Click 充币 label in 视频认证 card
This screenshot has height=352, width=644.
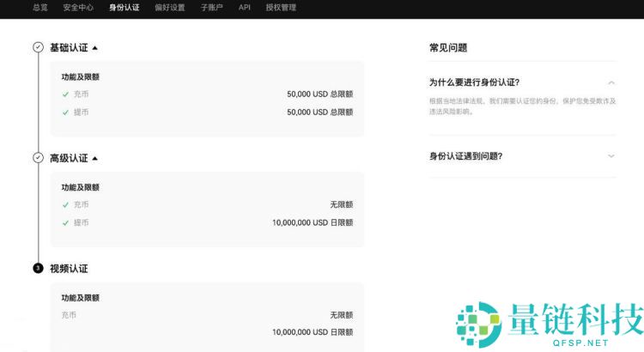69,315
